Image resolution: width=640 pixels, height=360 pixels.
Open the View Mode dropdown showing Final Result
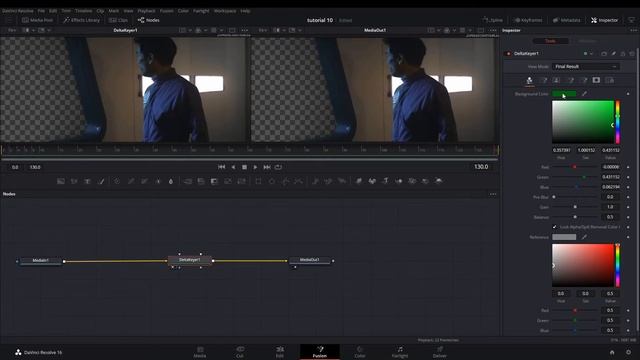click(586, 67)
